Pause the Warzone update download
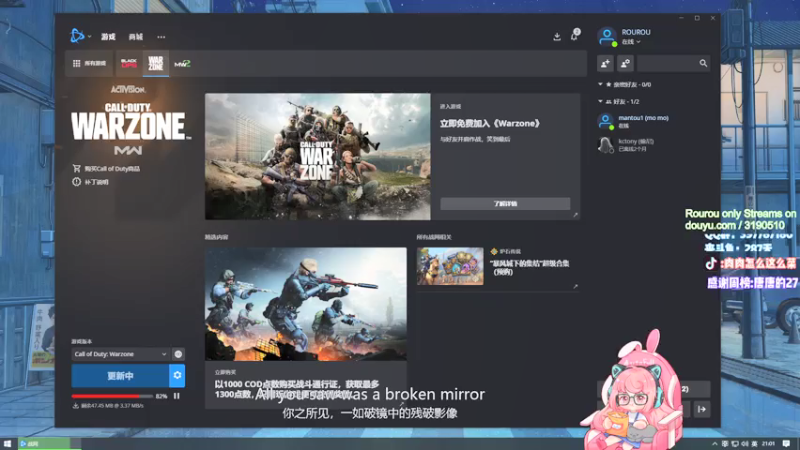The image size is (800, 450). coord(177,396)
